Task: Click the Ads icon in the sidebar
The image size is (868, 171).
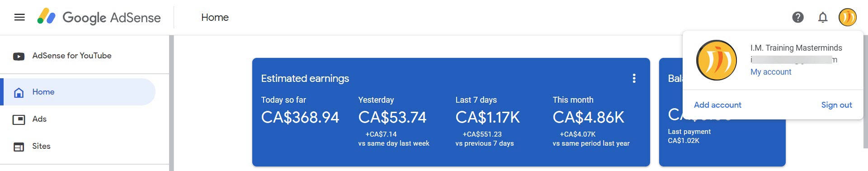Action: (x=19, y=119)
